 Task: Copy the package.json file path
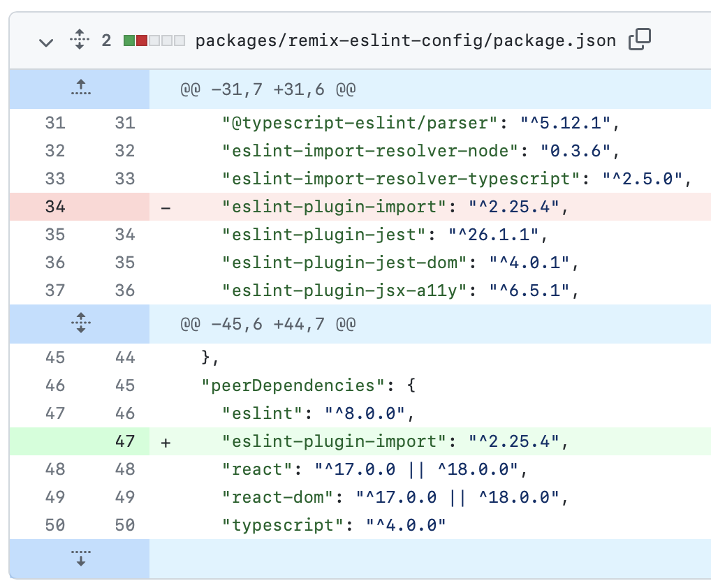click(639, 39)
